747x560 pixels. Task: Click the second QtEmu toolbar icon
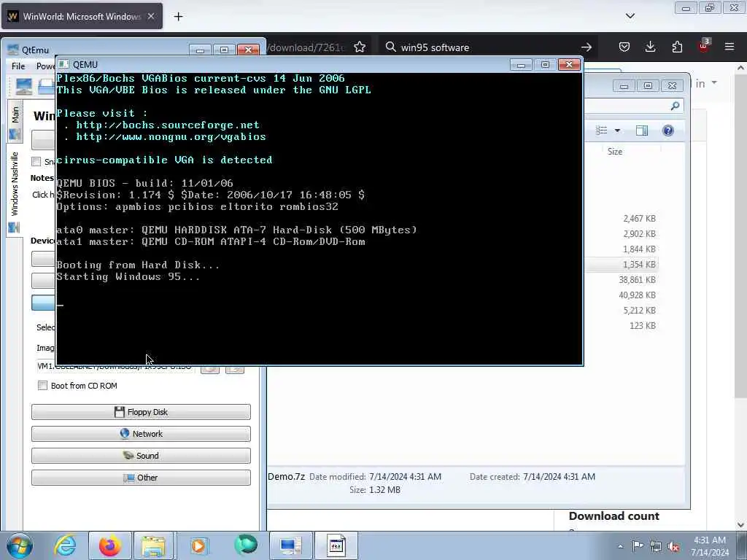pyautogui.click(x=46, y=86)
